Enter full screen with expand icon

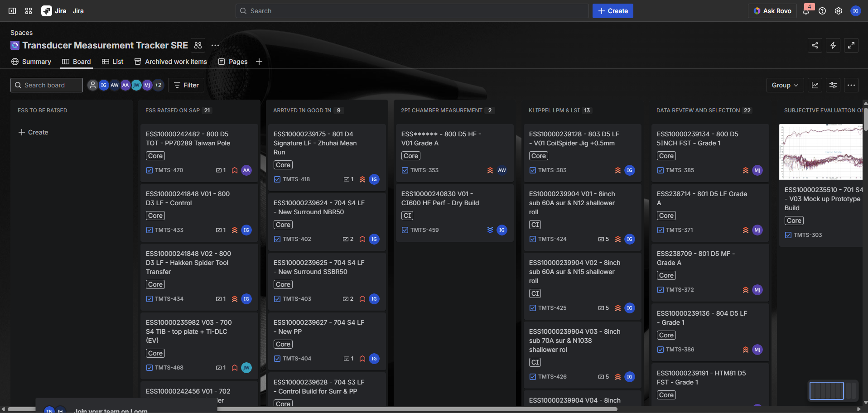point(851,45)
